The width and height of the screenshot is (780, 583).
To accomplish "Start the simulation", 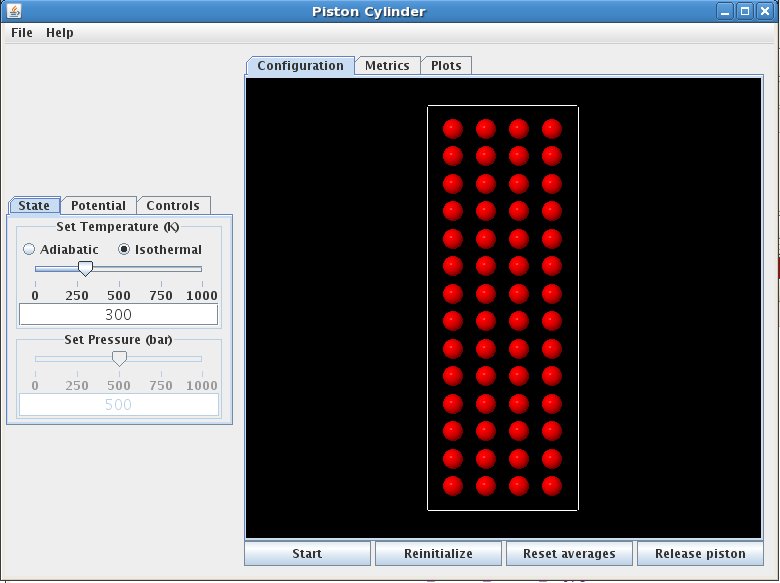I will tap(307, 554).
